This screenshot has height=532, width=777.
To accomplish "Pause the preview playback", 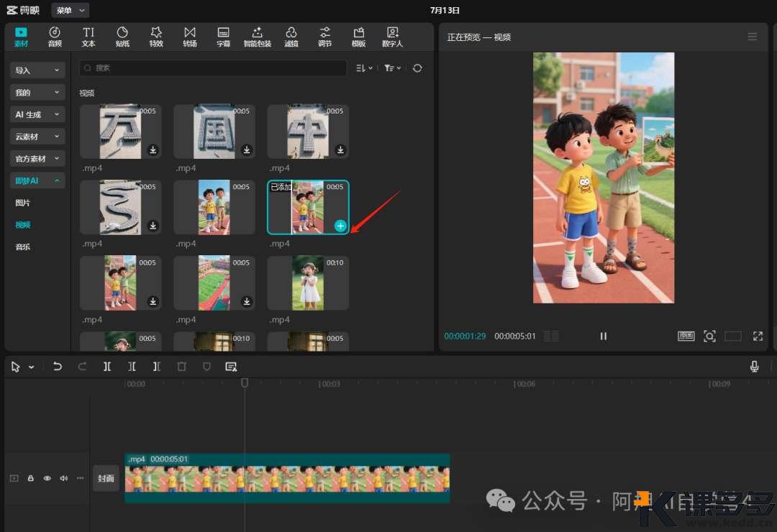I will 604,336.
